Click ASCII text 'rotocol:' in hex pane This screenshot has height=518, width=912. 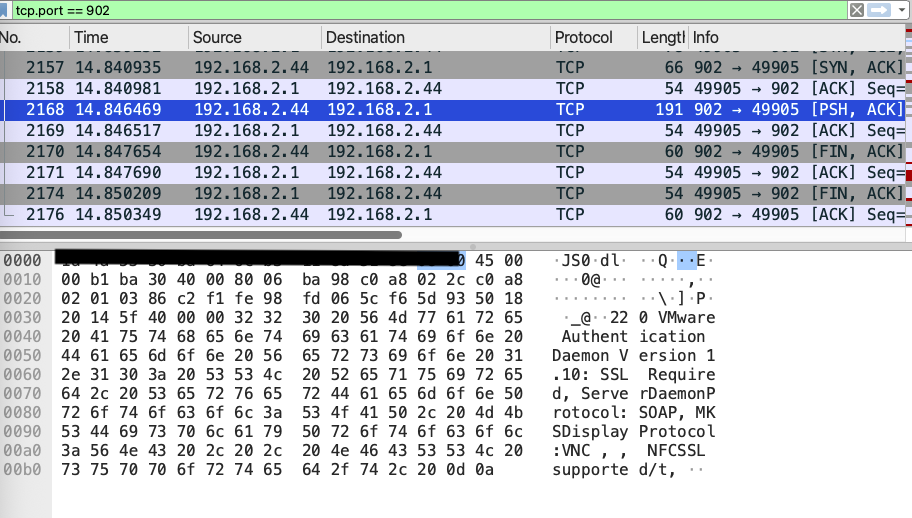click(x=590, y=412)
